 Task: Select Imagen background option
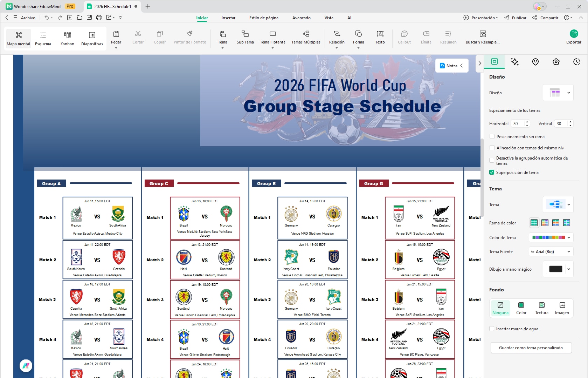tap(562, 308)
